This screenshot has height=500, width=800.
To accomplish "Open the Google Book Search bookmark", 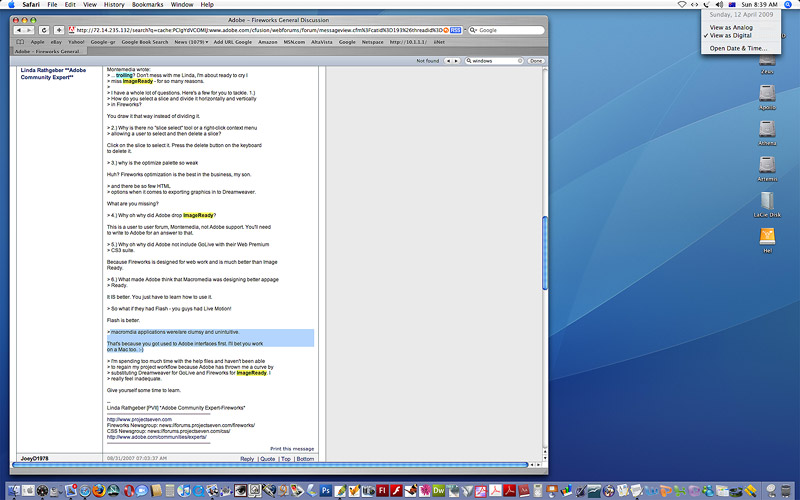I will [x=144, y=42].
